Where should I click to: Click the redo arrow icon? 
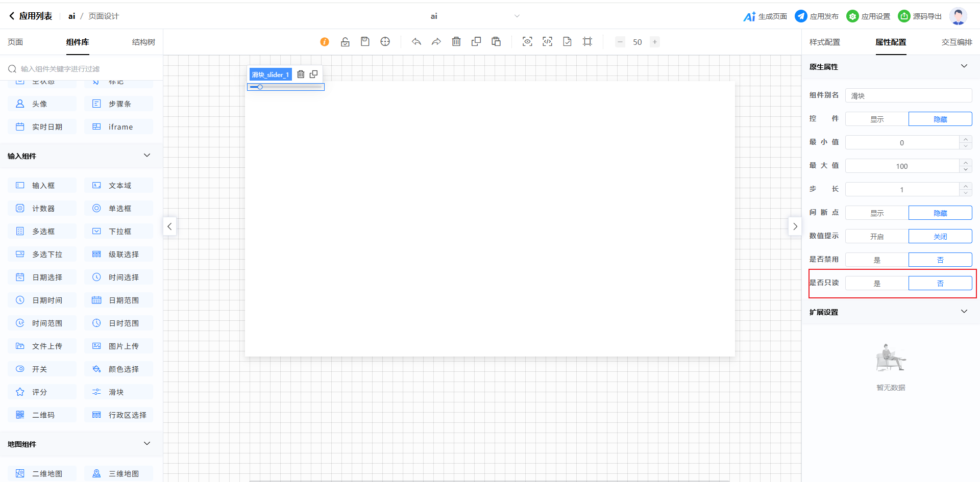point(436,42)
